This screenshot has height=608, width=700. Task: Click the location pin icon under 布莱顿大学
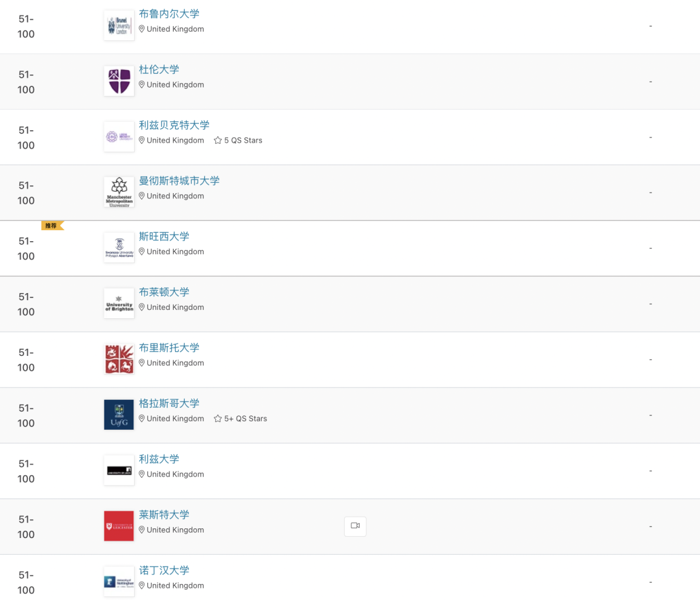tap(141, 307)
